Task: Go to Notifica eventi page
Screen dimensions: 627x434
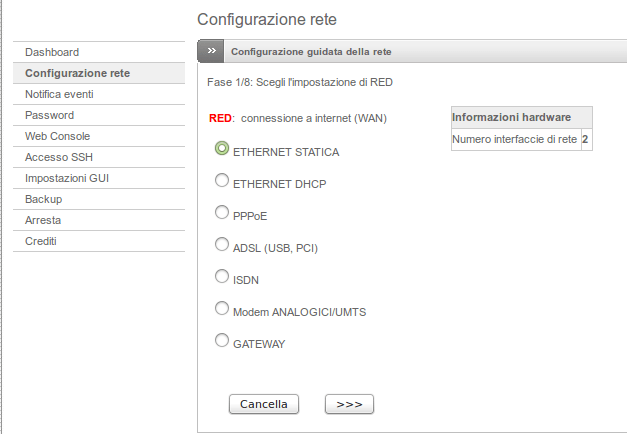Action: tap(99, 94)
